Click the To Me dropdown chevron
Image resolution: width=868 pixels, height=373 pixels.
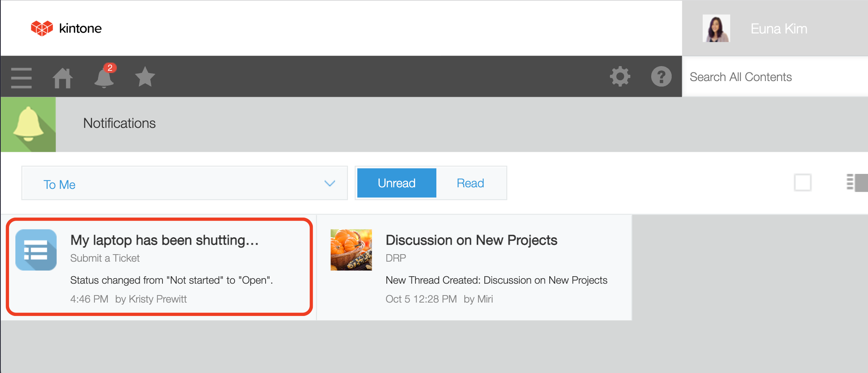[x=329, y=183]
